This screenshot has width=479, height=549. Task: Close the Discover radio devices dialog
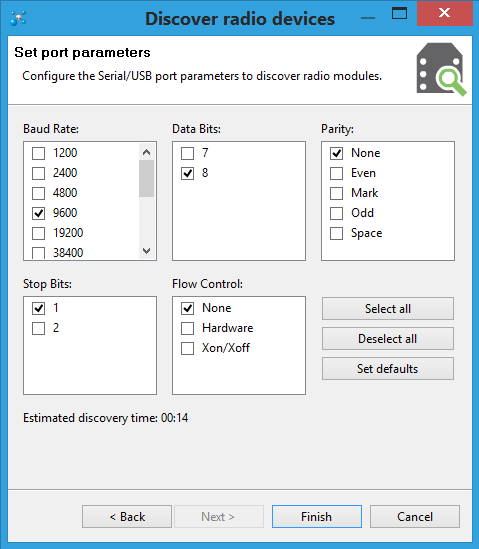444,13
